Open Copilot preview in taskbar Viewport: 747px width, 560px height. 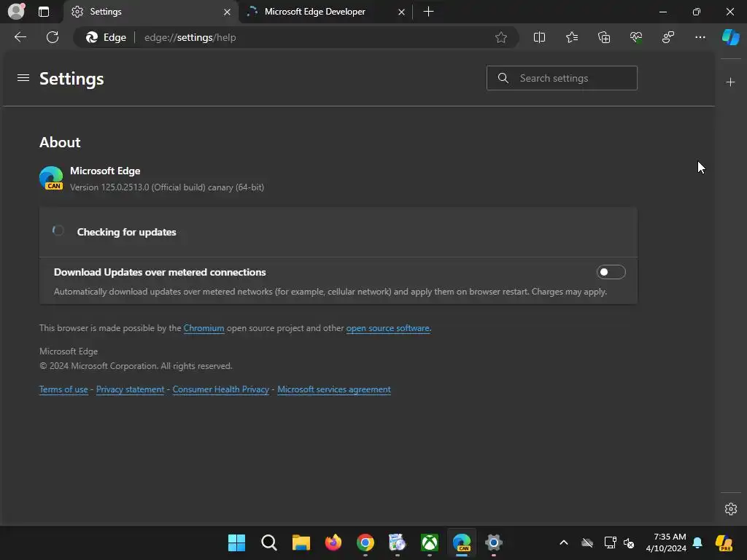click(724, 542)
